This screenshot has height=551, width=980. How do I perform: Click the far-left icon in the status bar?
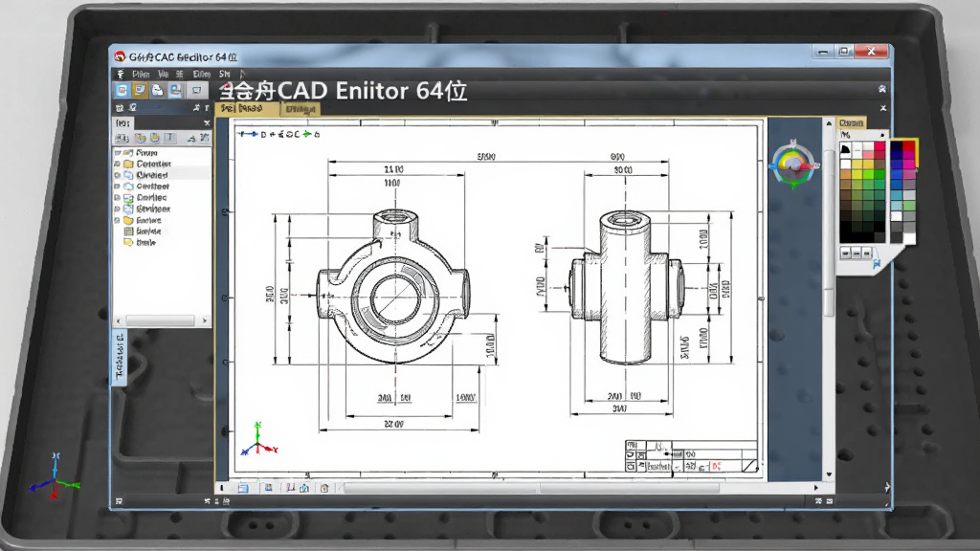119,501
